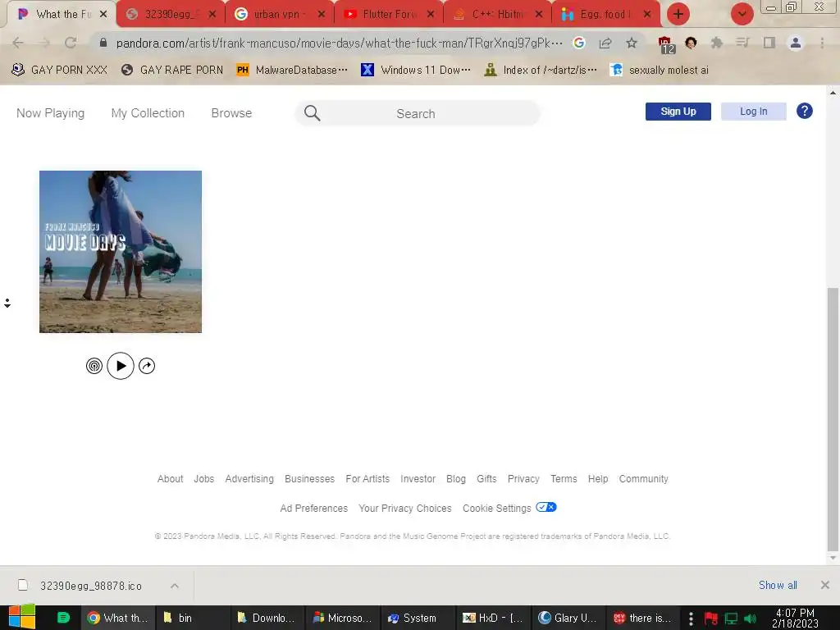Open the Terms footer link
Viewport: 840px width, 630px height.
[564, 479]
